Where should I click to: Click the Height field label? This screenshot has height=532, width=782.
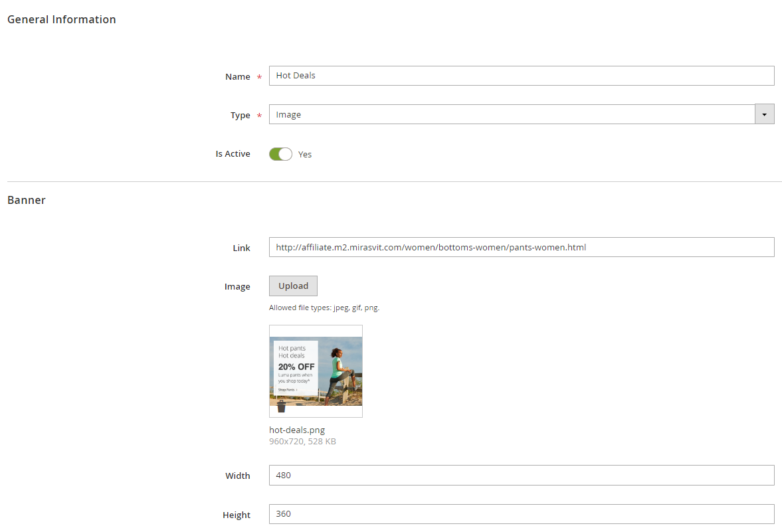click(x=237, y=515)
